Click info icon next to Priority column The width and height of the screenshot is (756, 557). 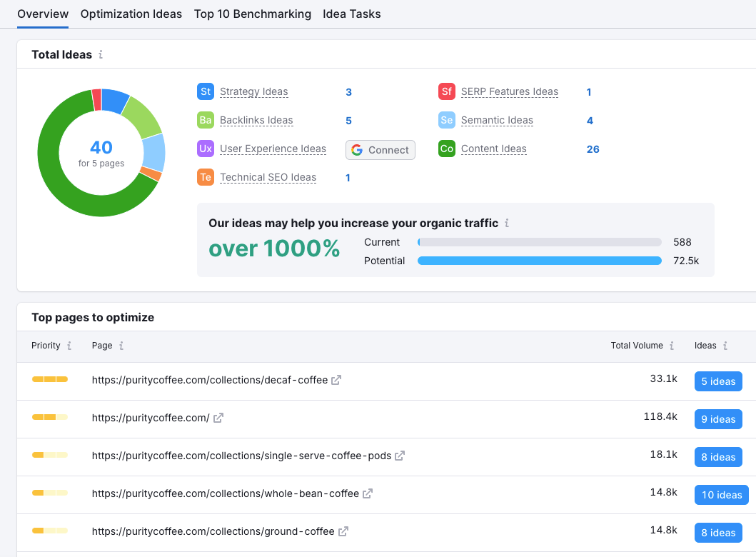[x=69, y=346]
